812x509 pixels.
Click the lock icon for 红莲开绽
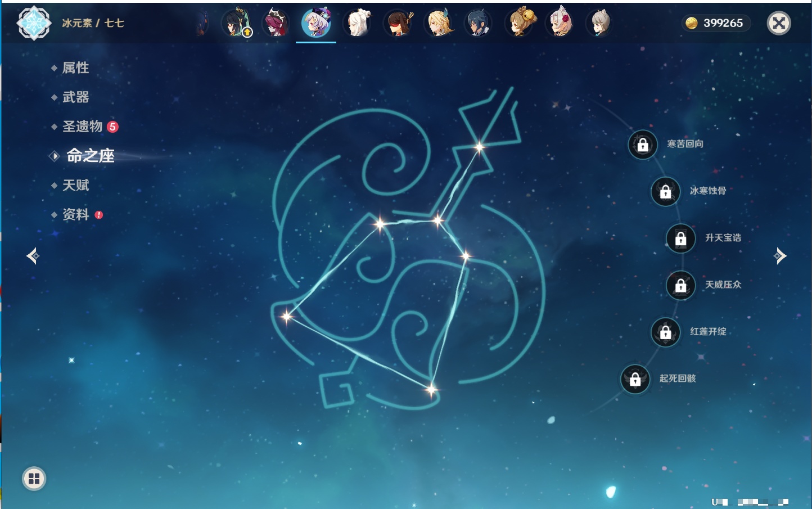click(x=666, y=332)
